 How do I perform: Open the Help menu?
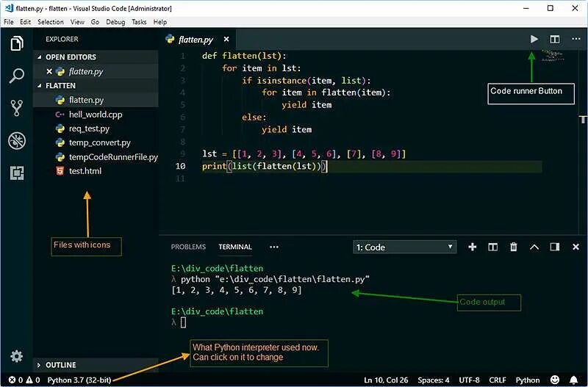[160, 22]
